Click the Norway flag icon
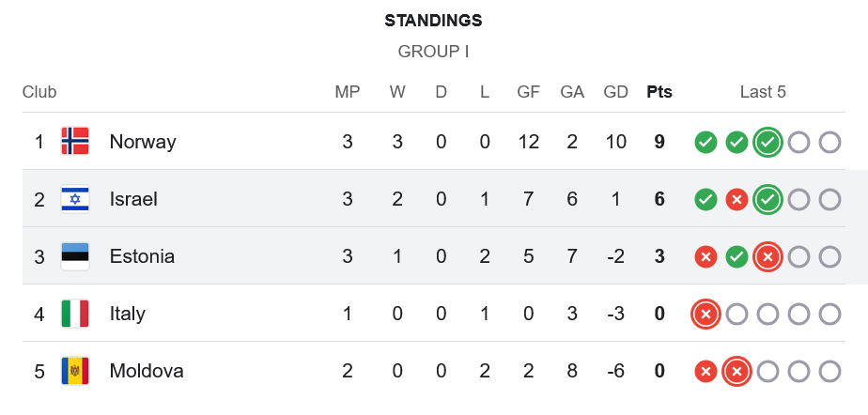 click(x=75, y=142)
